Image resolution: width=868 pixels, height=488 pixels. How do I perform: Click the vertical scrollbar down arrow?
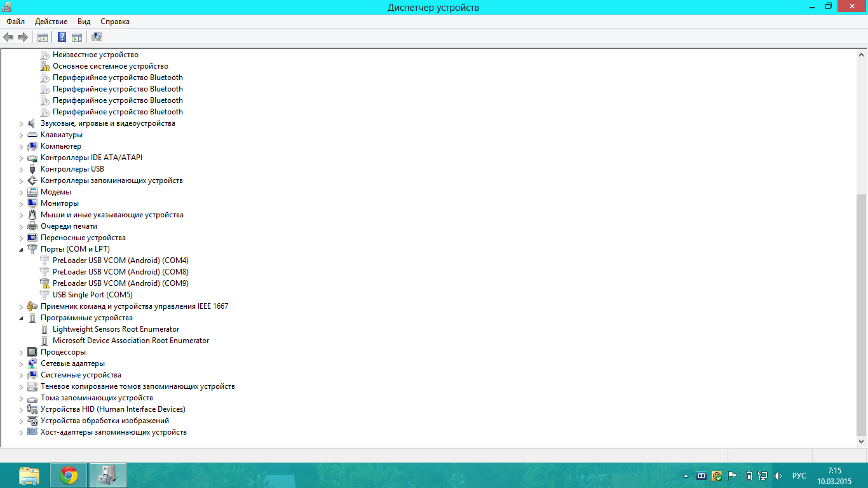[862, 441]
